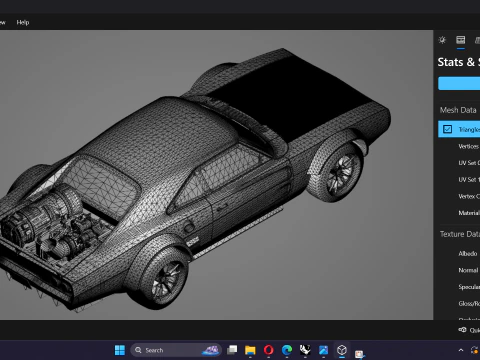Open the Environment & Lighting sun tab

coord(442,40)
